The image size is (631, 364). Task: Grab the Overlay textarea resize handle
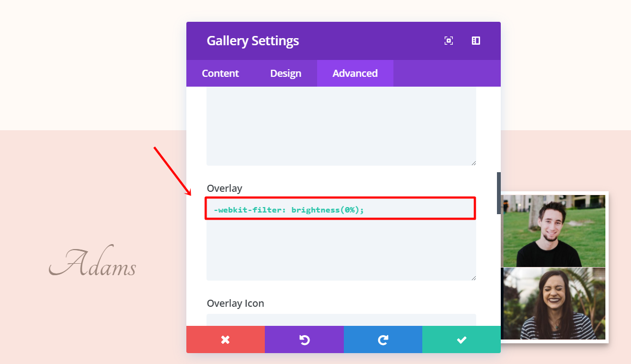tap(473, 277)
